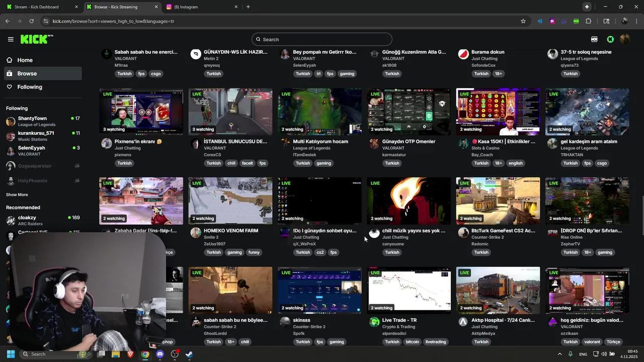Click canyouone channel avatar
The image size is (644, 362).
(x=374, y=233)
